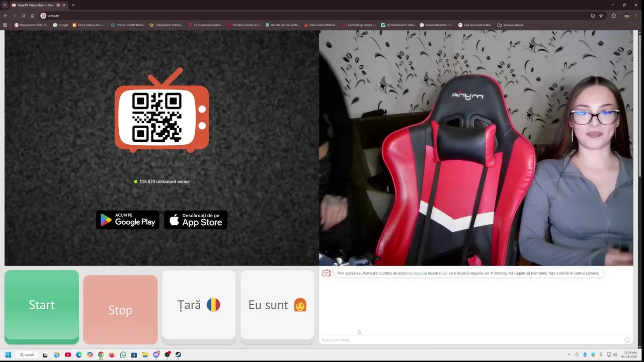Open YouTube from the taskbar

(68, 354)
